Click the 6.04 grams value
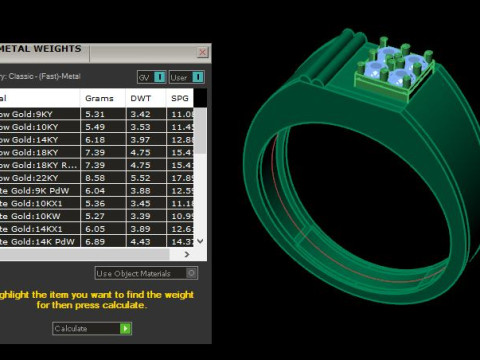The width and height of the screenshot is (480, 360). pyautogui.click(x=95, y=191)
